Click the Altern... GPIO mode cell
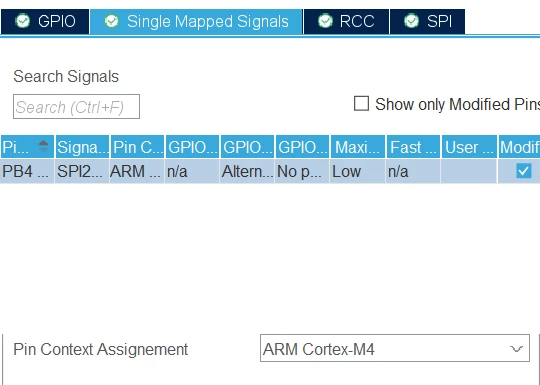This screenshot has height=385, width=540. click(x=247, y=171)
